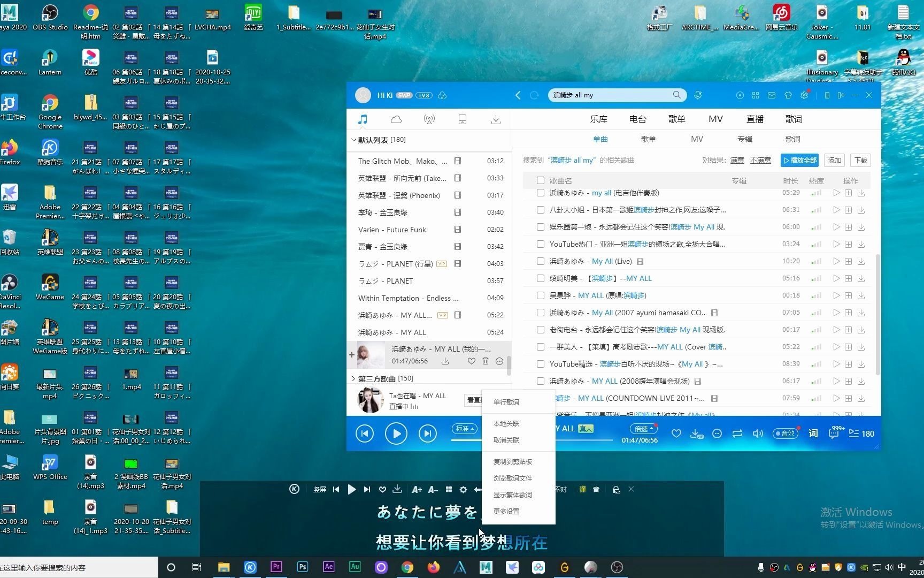This screenshot has width=924, height=578.
Task: Choose 复制到剪贴板 from the context menu
Action: click(513, 461)
